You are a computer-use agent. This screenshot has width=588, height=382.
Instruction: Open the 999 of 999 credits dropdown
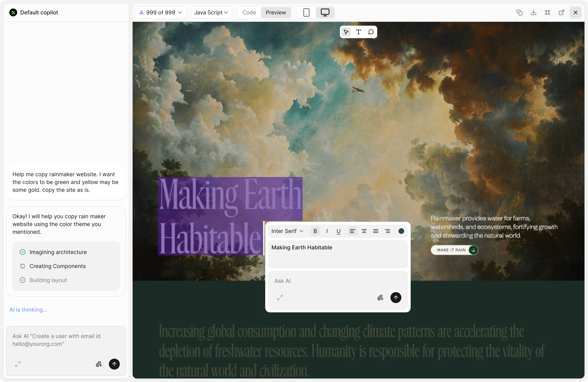pos(161,12)
